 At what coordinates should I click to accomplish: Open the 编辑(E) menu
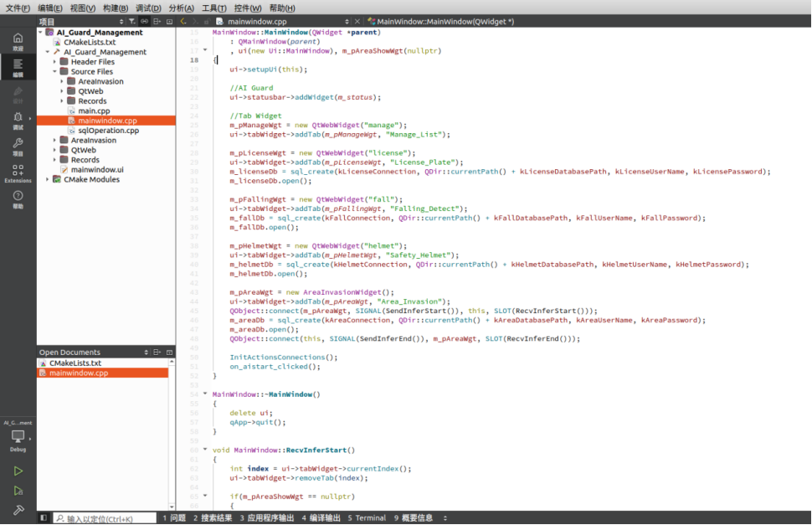pos(50,8)
